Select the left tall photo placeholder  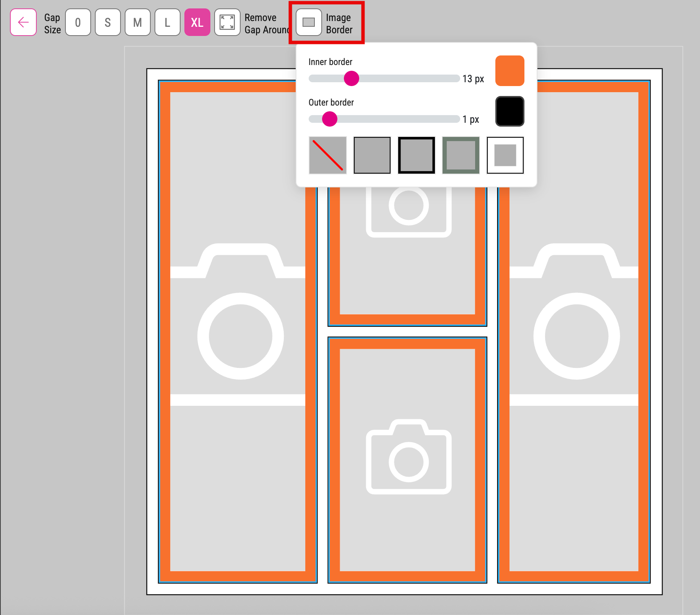click(x=238, y=332)
